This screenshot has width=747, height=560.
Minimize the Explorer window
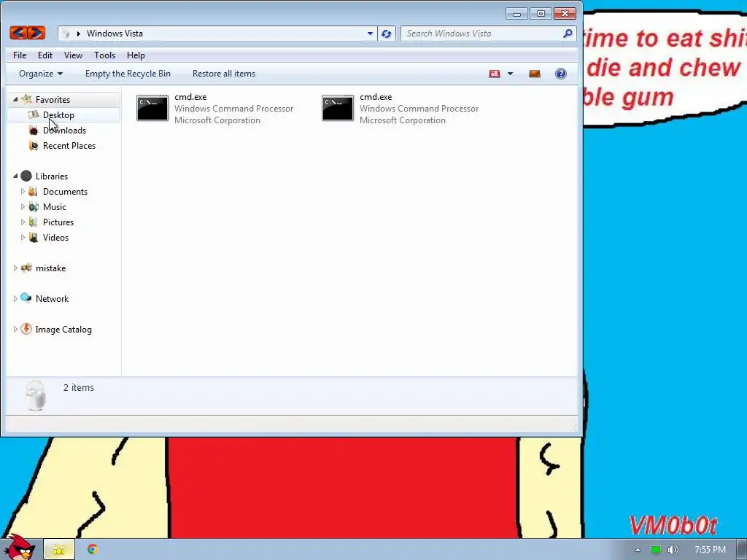click(516, 14)
